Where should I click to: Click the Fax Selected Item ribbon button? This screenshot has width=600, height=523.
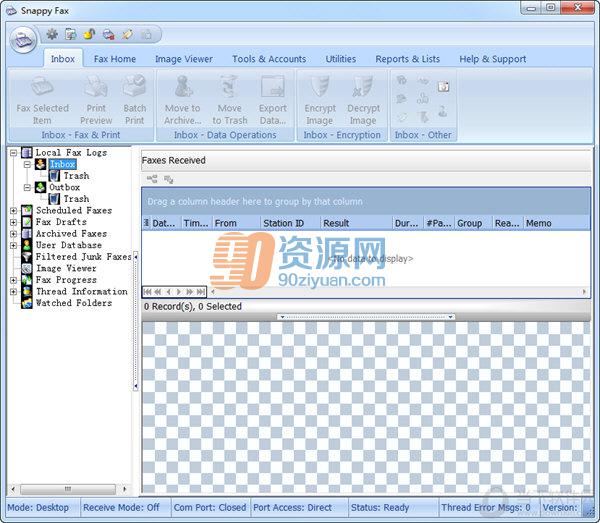pyautogui.click(x=42, y=99)
